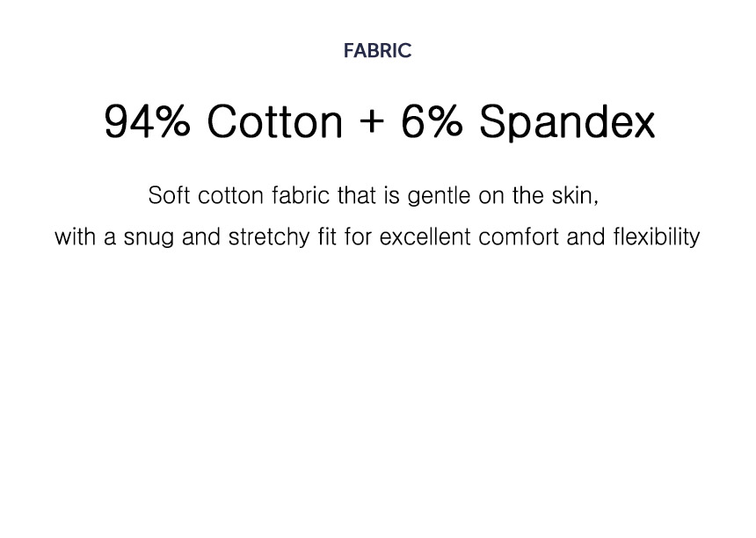Click the word with in the second line
756x538 pixels.
click(x=75, y=236)
